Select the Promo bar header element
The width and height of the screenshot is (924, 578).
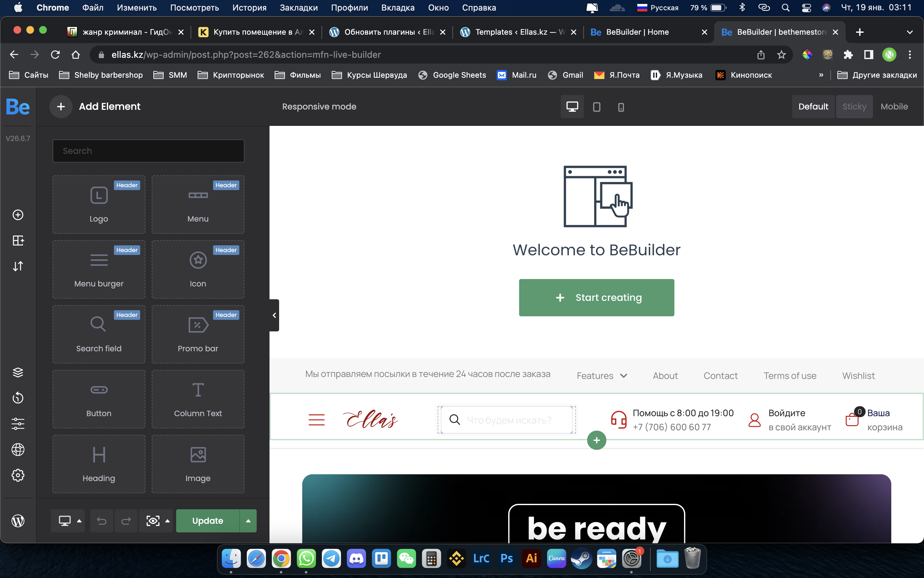(198, 334)
